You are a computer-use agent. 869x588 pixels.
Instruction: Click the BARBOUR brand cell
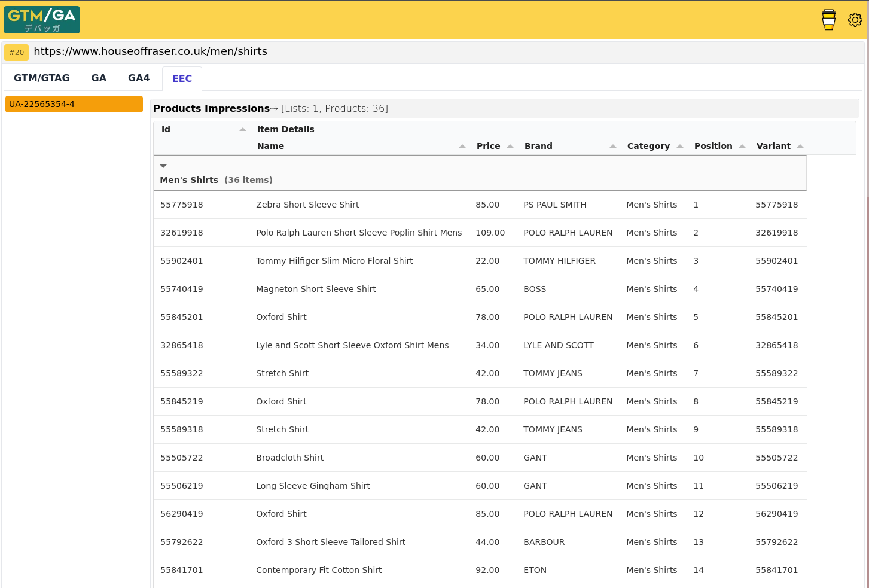[544, 542]
